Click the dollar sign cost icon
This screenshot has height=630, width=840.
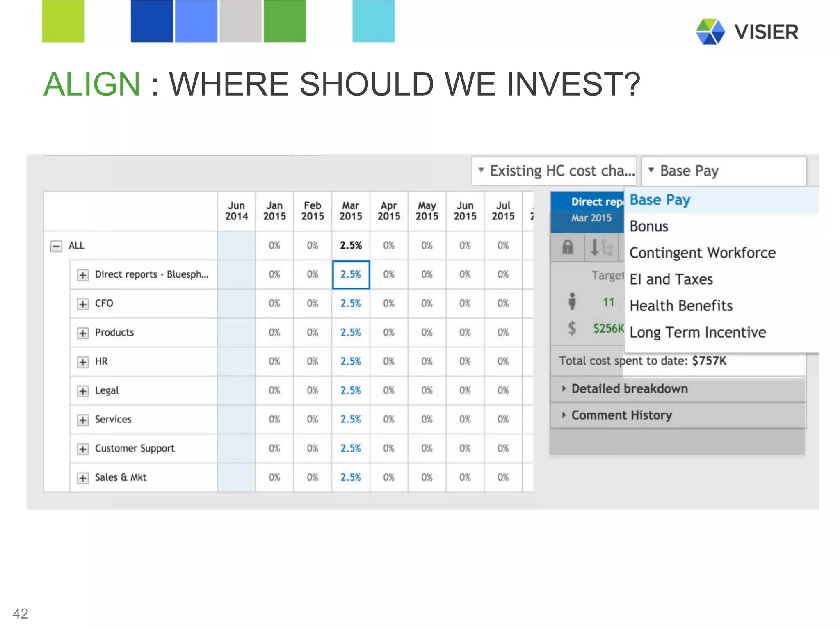pyautogui.click(x=572, y=328)
